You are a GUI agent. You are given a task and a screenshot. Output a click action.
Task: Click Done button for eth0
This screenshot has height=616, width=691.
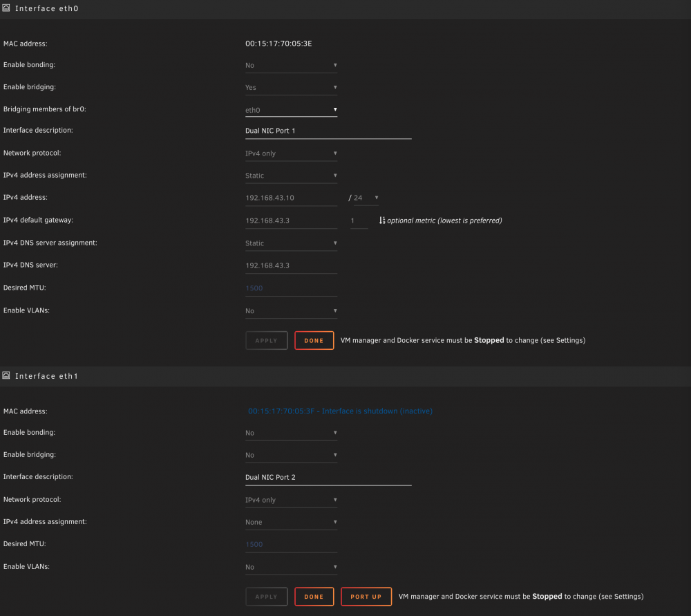[x=314, y=340]
